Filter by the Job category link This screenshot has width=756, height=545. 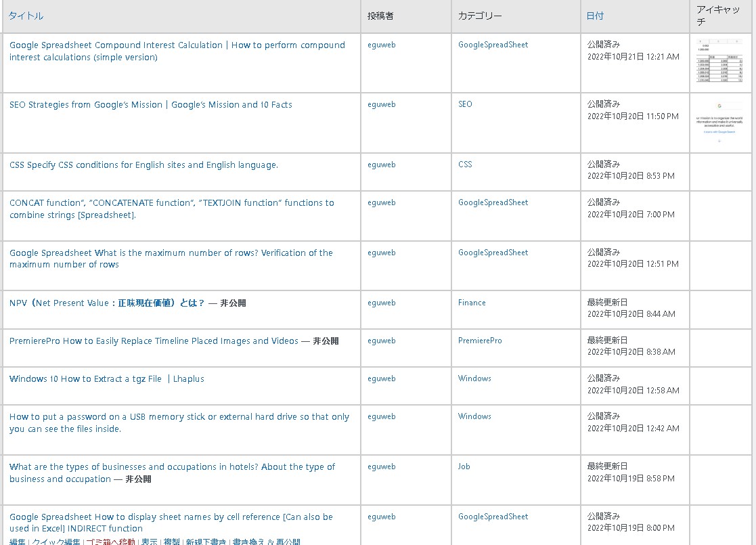click(x=464, y=466)
